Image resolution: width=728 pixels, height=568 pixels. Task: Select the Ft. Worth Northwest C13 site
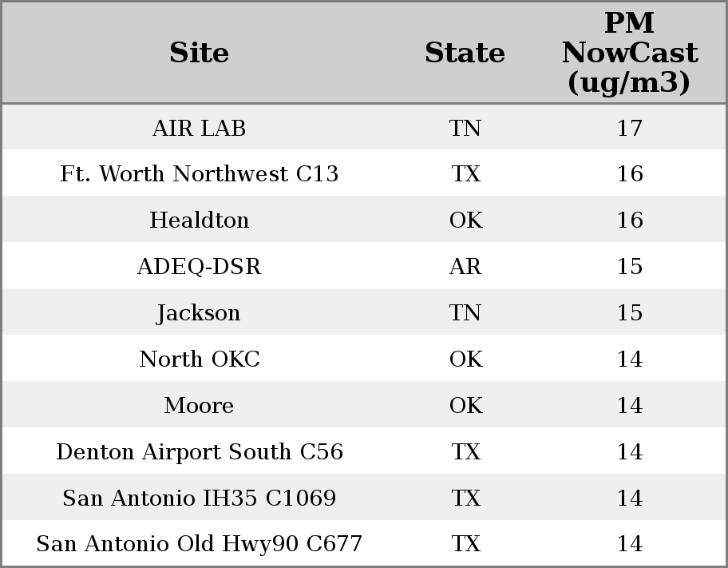199,174
